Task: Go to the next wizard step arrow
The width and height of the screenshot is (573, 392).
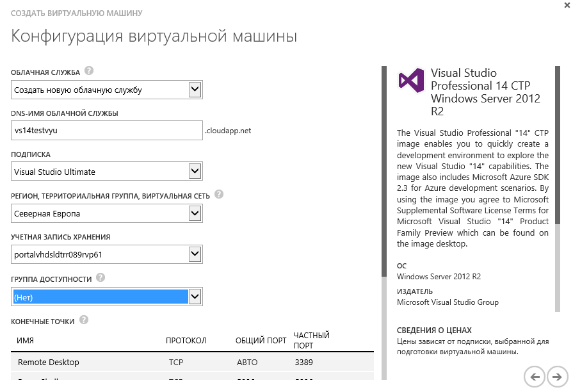Action: click(x=557, y=376)
